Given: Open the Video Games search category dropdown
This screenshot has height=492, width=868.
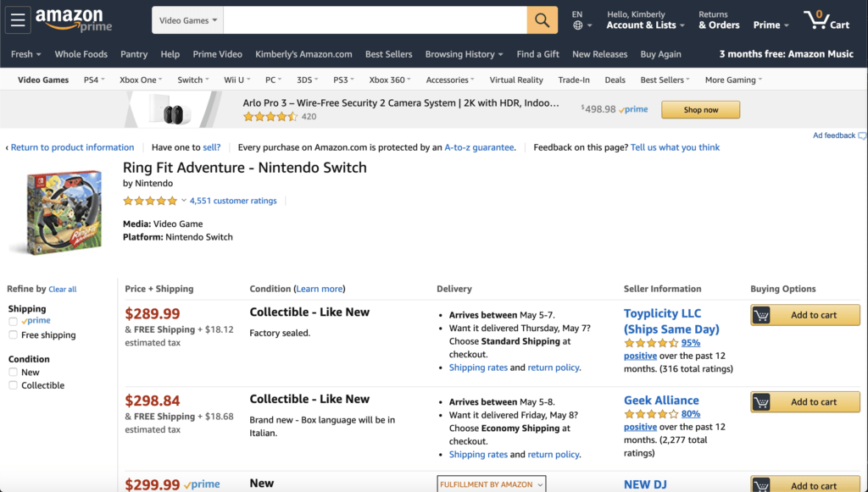Looking at the screenshot, I should pyautogui.click(x=187, y=20).
